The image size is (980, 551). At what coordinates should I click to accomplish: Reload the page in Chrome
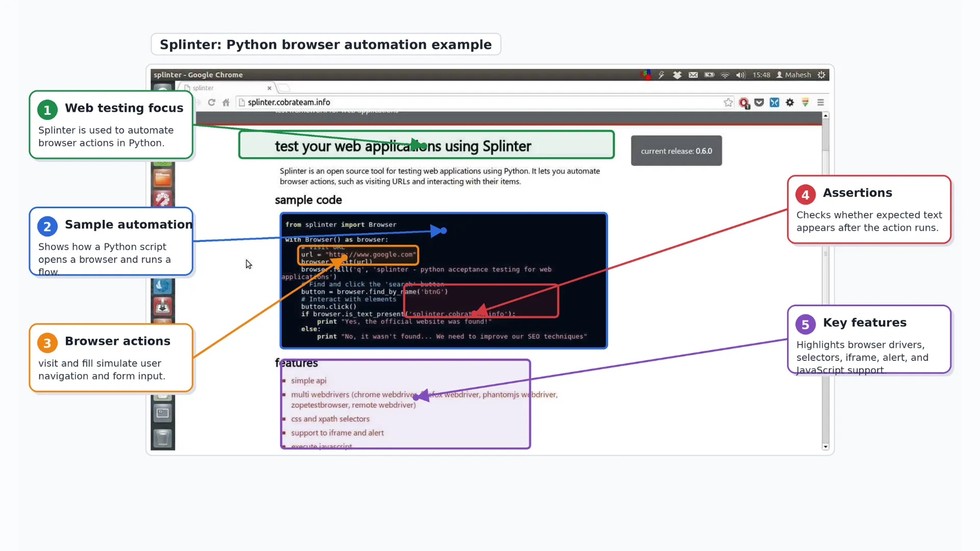pyautogui.click(x=211, y=103)
